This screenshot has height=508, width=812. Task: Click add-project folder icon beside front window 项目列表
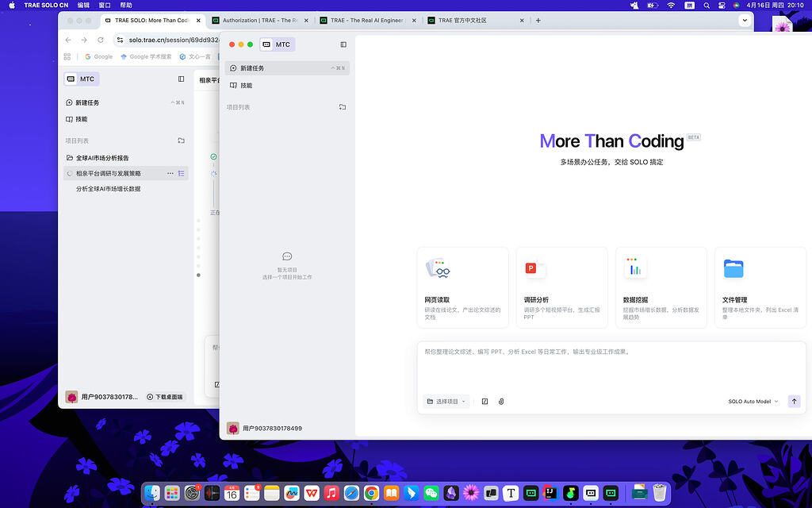click(343, 107)
